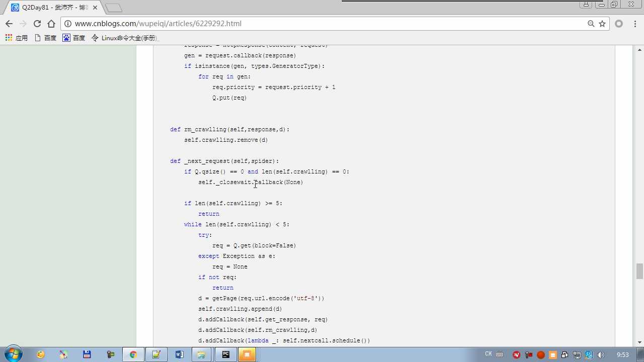The image size is (644, 362).
Task: Close the Q2Day81 tab
Action: (95, 8)
